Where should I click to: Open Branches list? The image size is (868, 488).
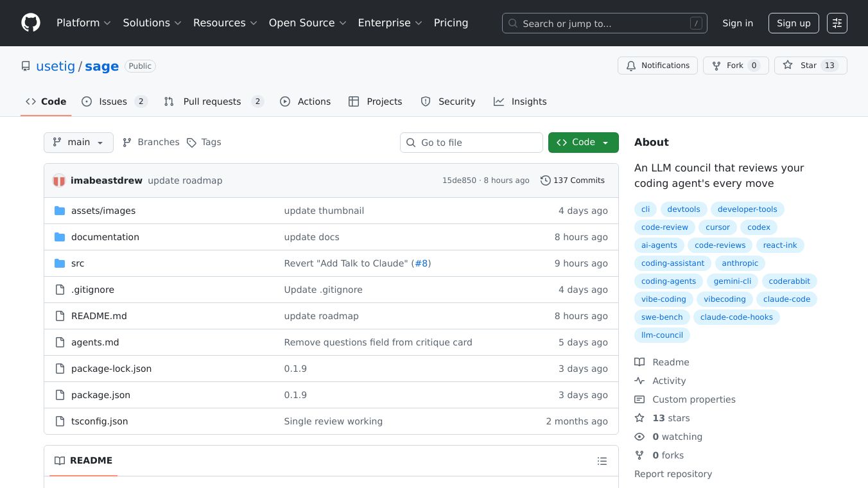[151, 143]
